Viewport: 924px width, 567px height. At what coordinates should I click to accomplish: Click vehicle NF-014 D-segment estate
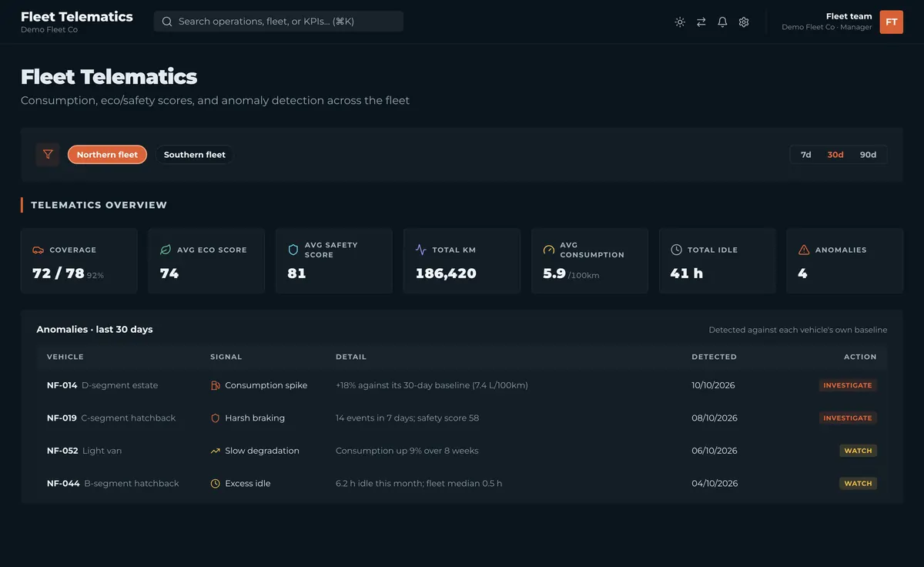(x=102, y=385)
